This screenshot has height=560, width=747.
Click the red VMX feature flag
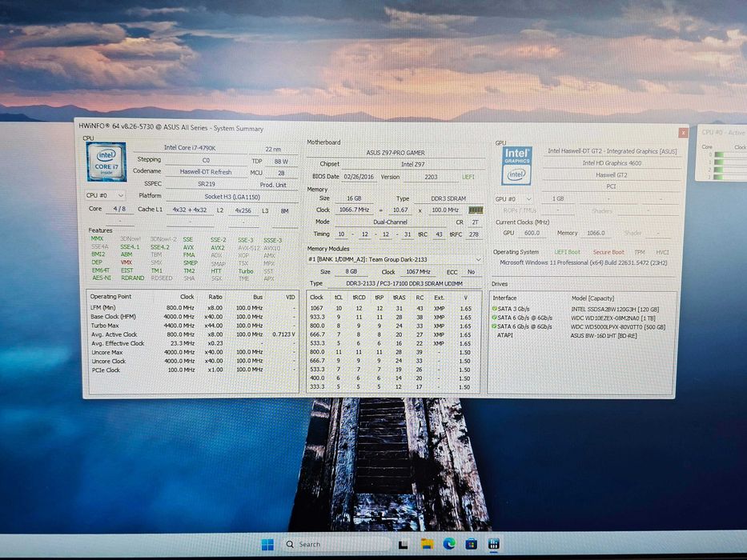(x=127, y=262)
